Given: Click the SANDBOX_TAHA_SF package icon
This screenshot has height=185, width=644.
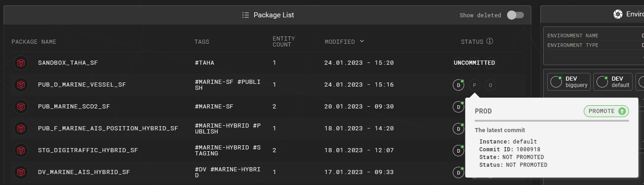Looking at the screenshot, I should [21, 63].
